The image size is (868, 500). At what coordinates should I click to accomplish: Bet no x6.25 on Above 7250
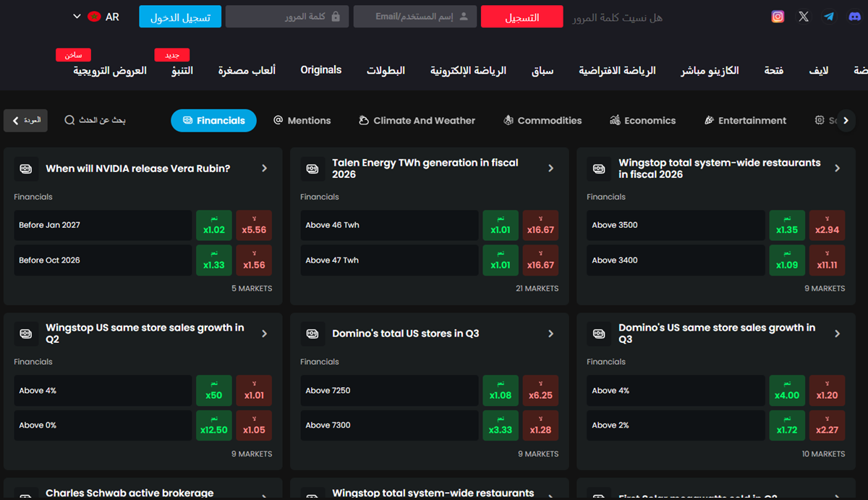pyautogui.click(x=540, y=390)
